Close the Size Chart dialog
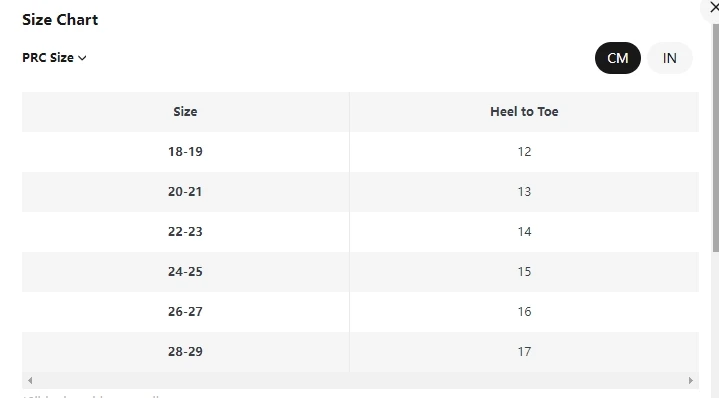Screen dimensions: 719x398 (x=713, y=8)
